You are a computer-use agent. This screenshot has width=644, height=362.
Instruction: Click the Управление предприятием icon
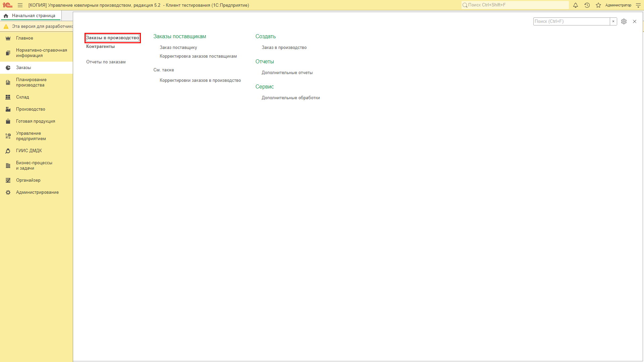[8, 136]
